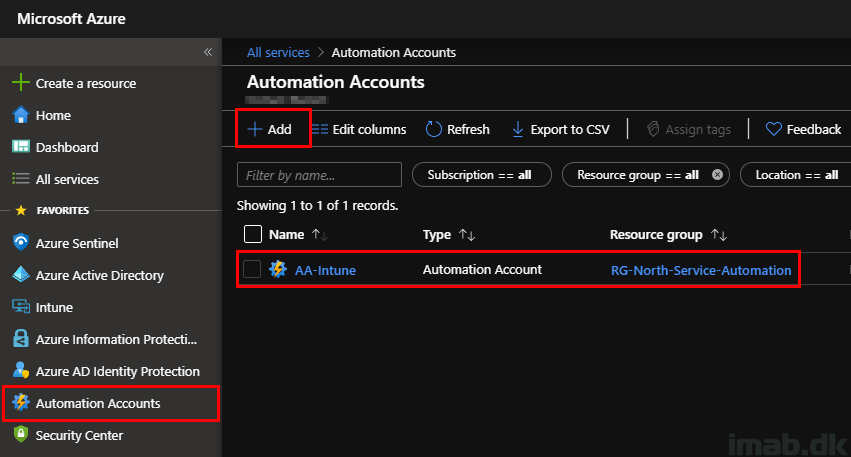This screenshot has height=457, width=851.
Task: Check the select-all checkbox in header
Action: (x=252, y=234)
